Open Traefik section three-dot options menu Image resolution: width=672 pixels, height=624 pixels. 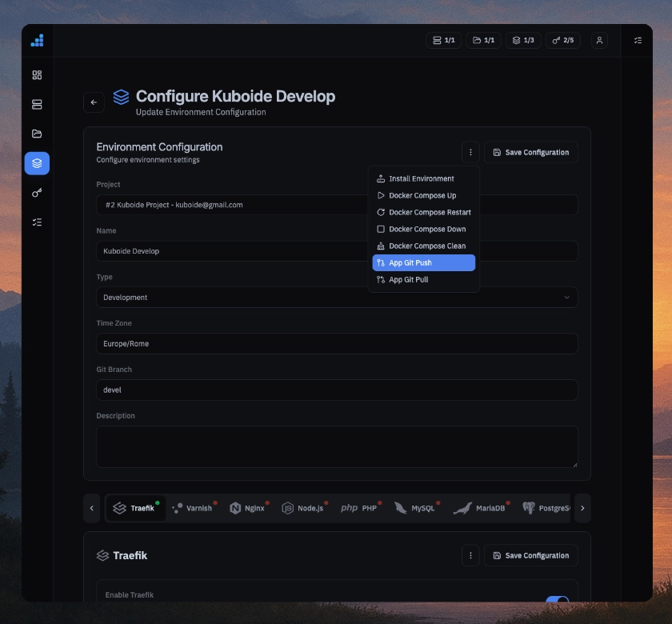[x=470, y=555]
